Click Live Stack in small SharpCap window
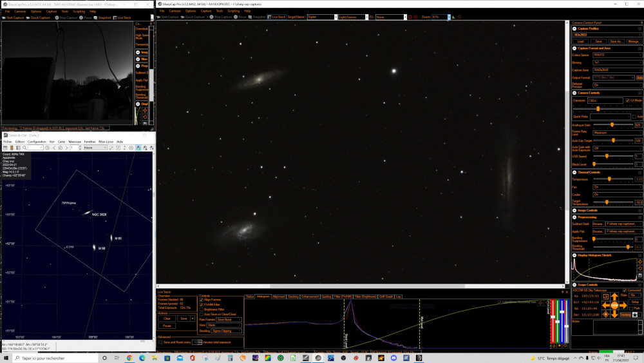 point(122,17)
